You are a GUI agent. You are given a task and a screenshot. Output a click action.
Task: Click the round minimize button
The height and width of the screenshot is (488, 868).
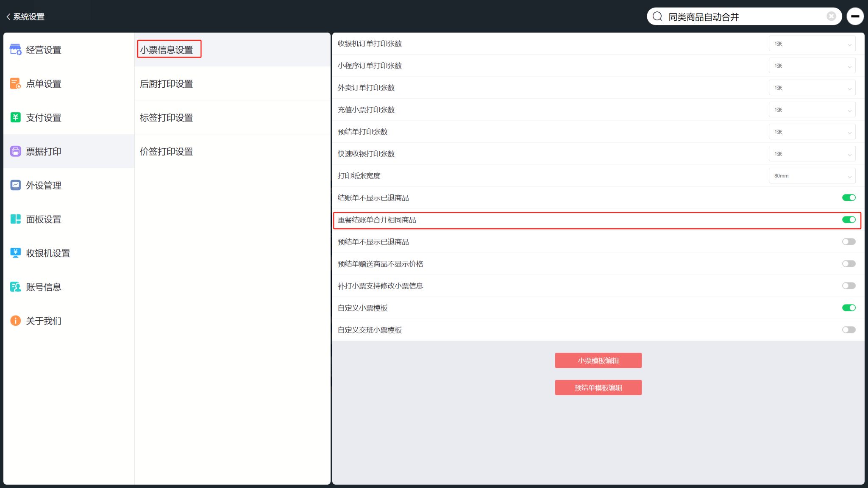coord(855,17)
